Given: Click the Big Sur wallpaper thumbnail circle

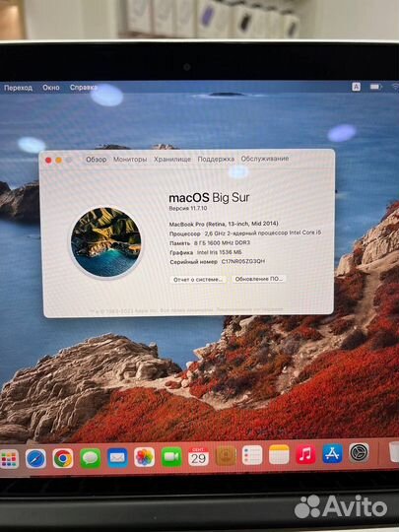Looking at the screenshot, I should point(105,242).
